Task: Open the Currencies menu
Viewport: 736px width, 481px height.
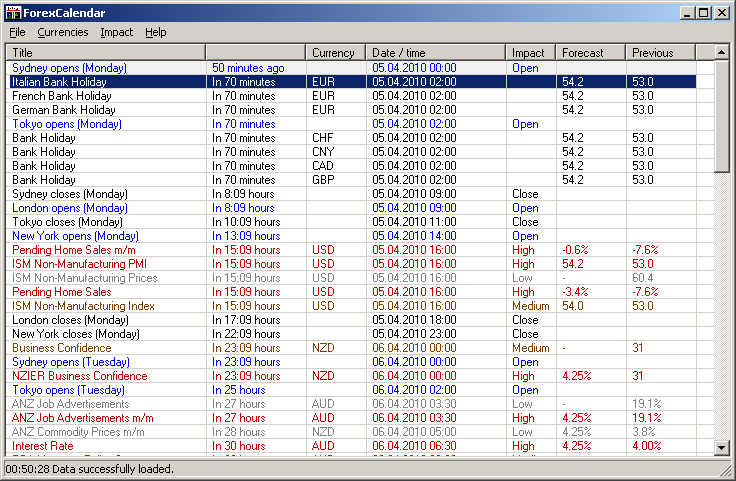Action: pos(62,32)
